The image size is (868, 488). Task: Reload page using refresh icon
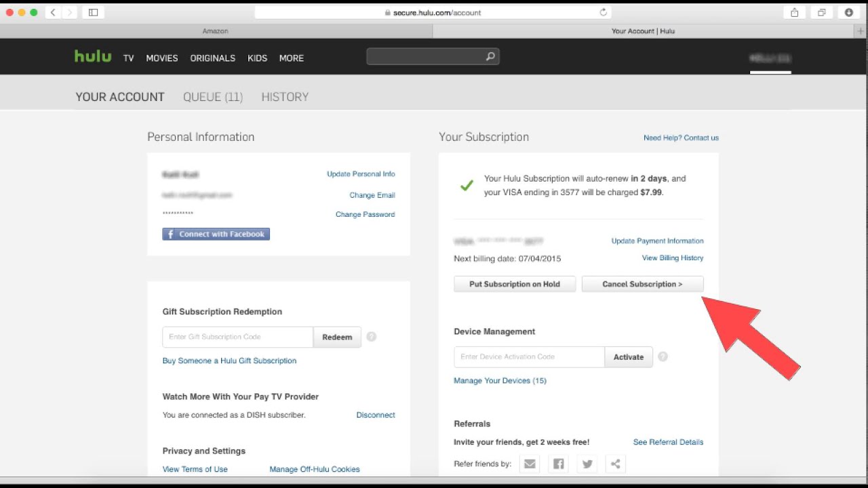point(603,12)
